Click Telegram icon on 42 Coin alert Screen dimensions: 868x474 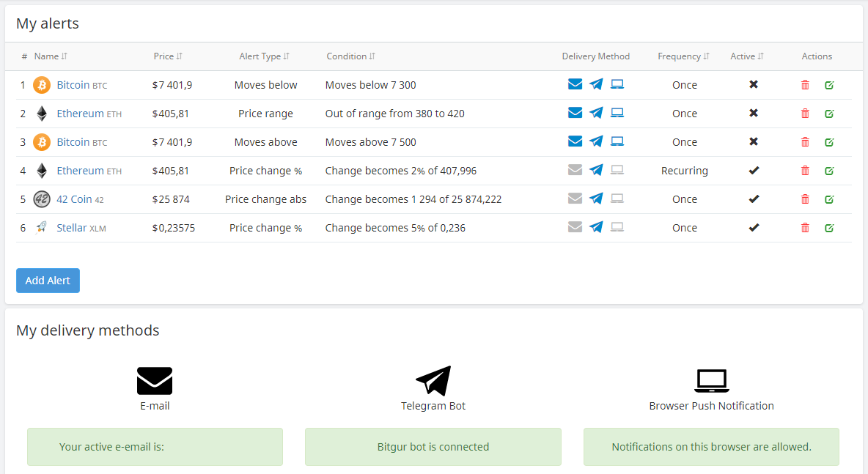pos(596,199)
